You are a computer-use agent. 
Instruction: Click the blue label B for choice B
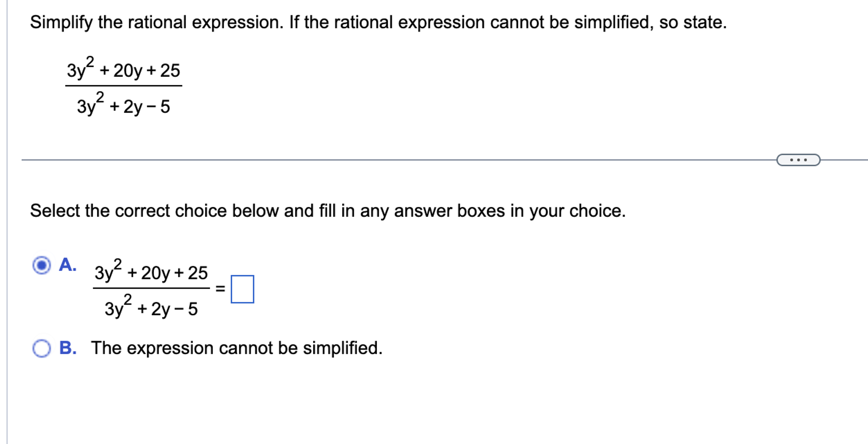[68, 348]
